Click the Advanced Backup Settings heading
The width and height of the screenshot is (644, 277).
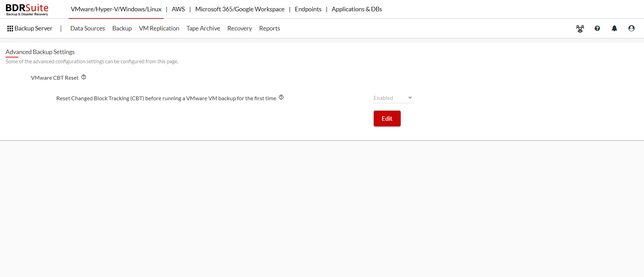(x=40, y=52)
